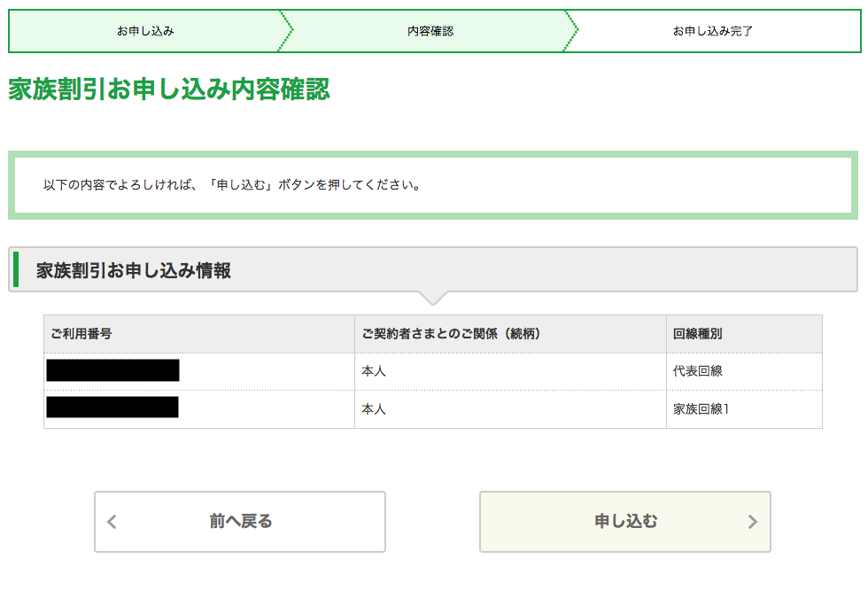Select the お申し込み progress step

click(x=145, y=31)
